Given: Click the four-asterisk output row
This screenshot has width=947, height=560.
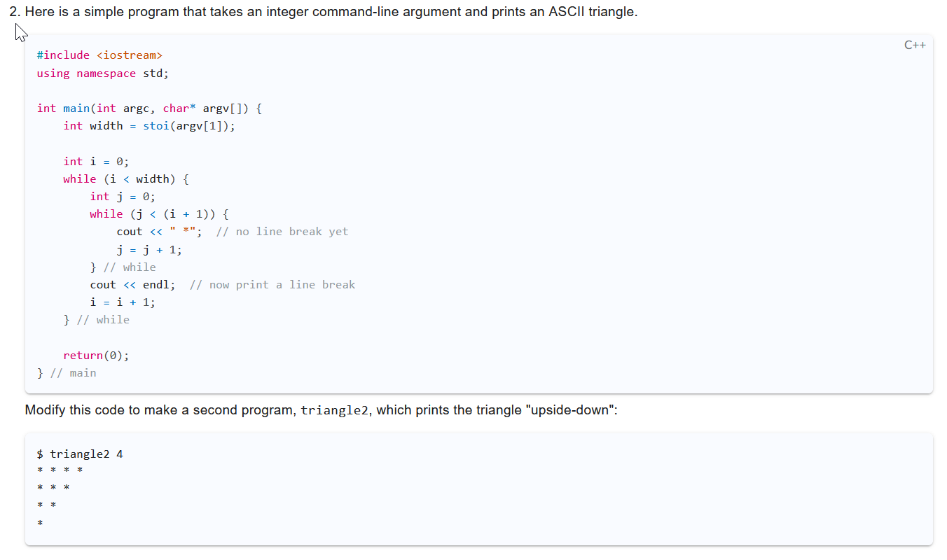Looking at the screenshot, I should (59, 470).
